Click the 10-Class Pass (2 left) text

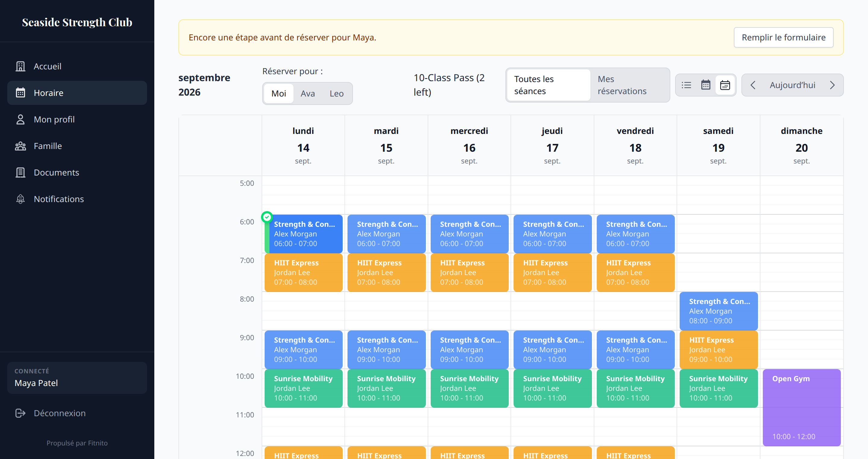click(449, 85)
